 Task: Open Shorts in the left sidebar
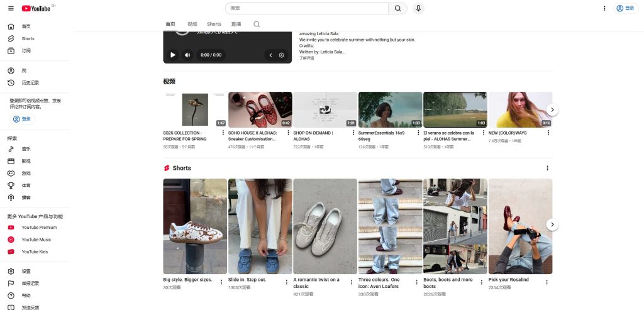pos(28,38)
